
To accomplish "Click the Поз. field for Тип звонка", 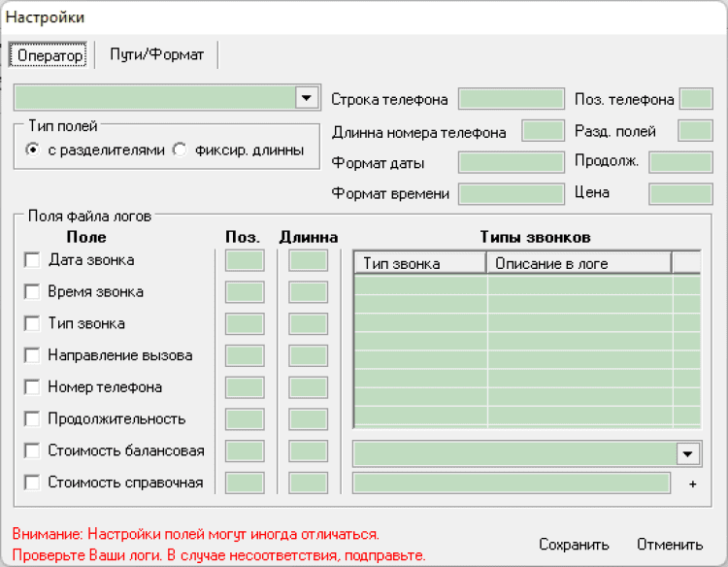I will (x=245, y=324).
